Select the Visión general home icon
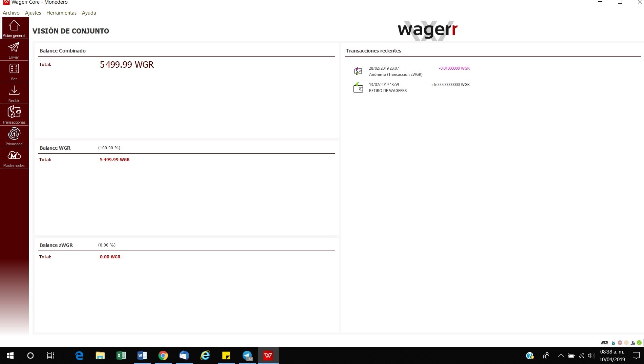This screenshot has height=364, width=644. (14, 28)
